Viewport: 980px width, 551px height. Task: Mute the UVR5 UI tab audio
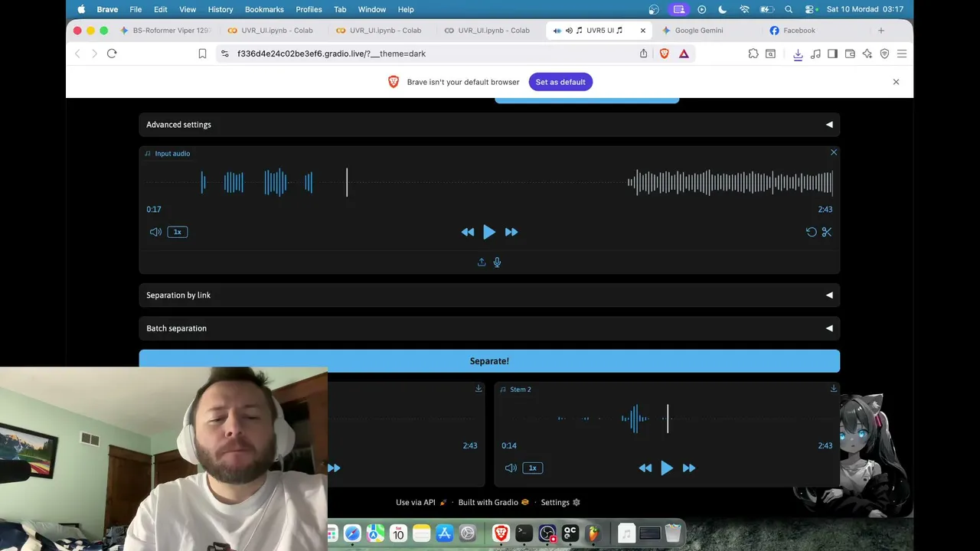(x=568, y=31)
